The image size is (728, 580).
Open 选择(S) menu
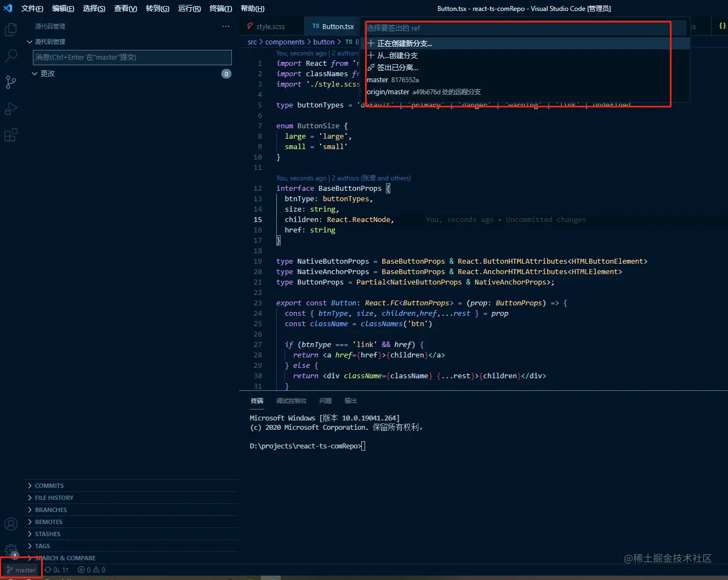coord(94,8)
